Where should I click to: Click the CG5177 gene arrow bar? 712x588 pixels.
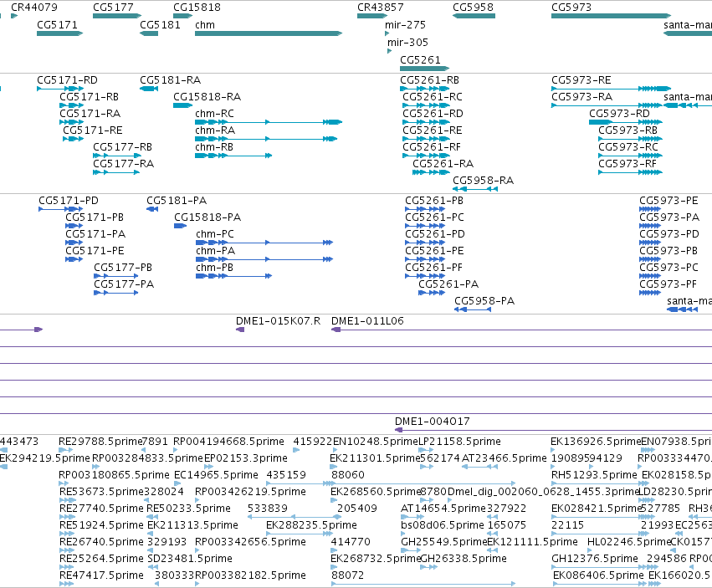click(116, 16)
